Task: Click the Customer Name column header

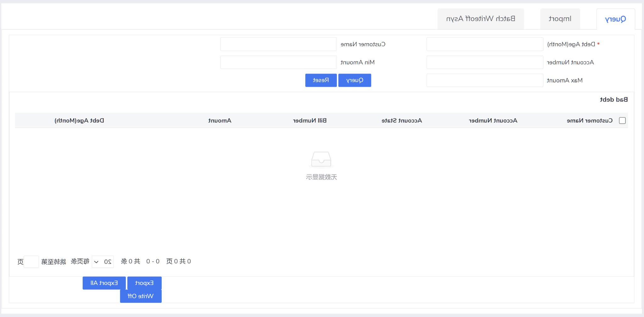Action: 590,120
